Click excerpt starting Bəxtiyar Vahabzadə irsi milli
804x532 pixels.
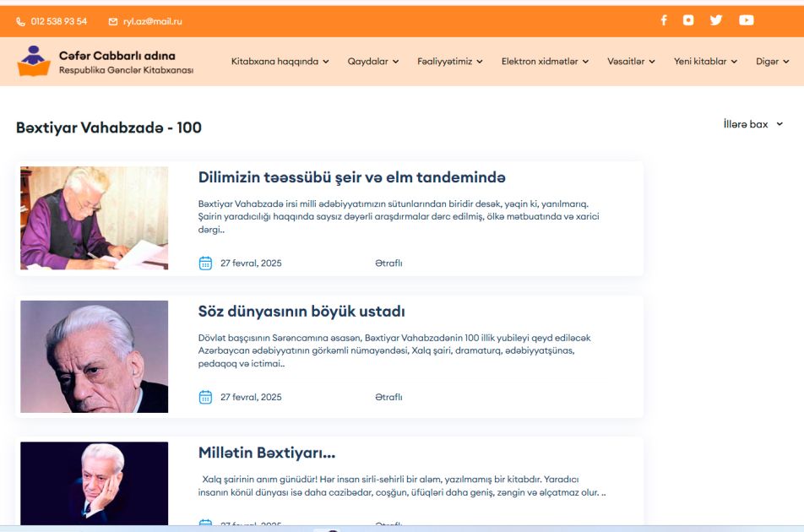pyautogui.click(x=399, y=217)
